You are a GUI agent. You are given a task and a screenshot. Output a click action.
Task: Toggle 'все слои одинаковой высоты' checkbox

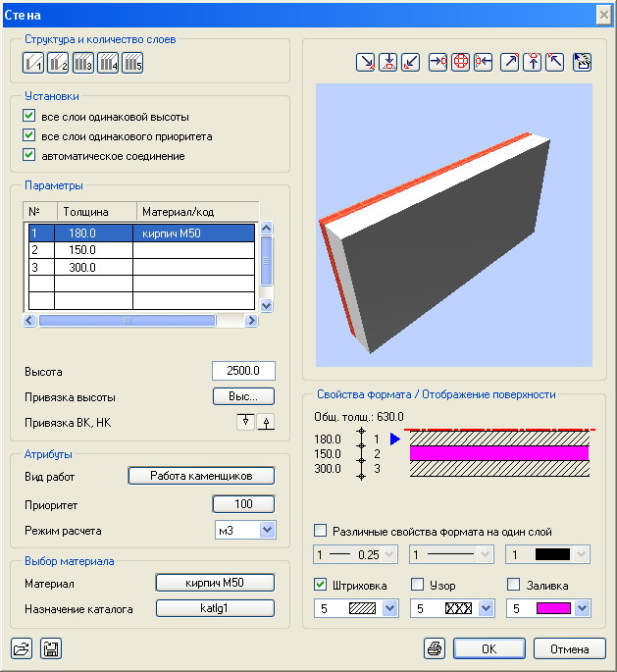point(29,116)
